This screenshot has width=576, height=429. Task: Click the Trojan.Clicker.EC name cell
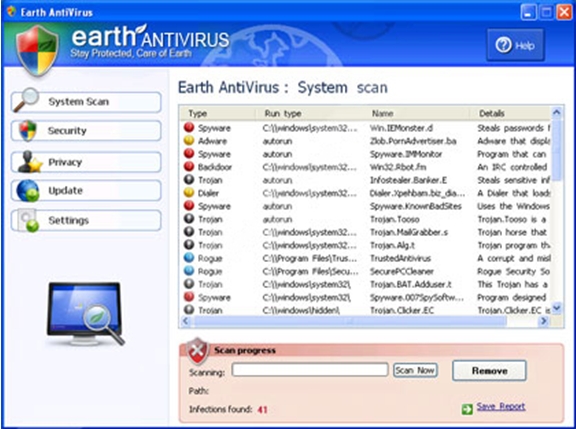click(402, 311)
